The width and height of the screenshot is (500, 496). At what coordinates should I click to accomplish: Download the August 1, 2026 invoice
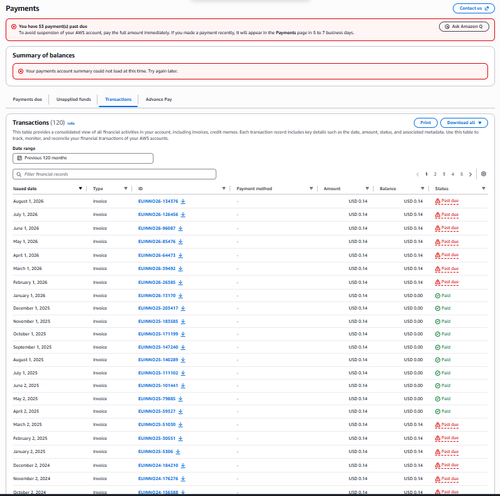[x=183, y=201]
